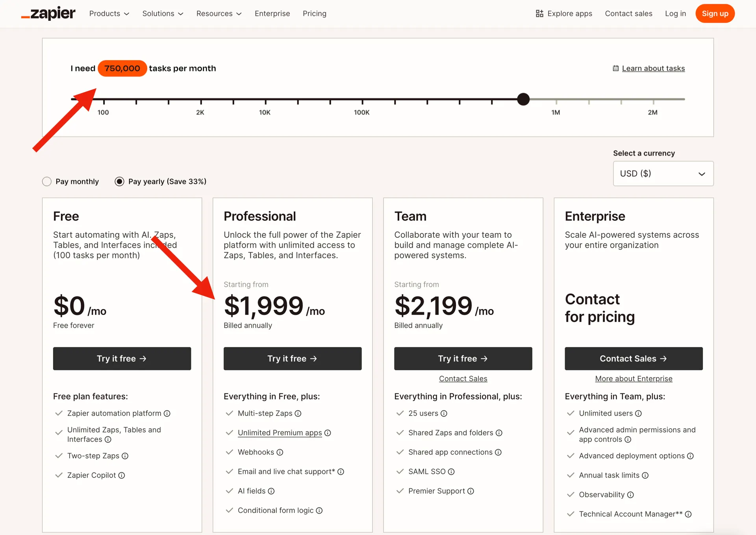756x535 pixels.
Task: Open the Resources dropdown menu
Action: (x=219, y=13)
